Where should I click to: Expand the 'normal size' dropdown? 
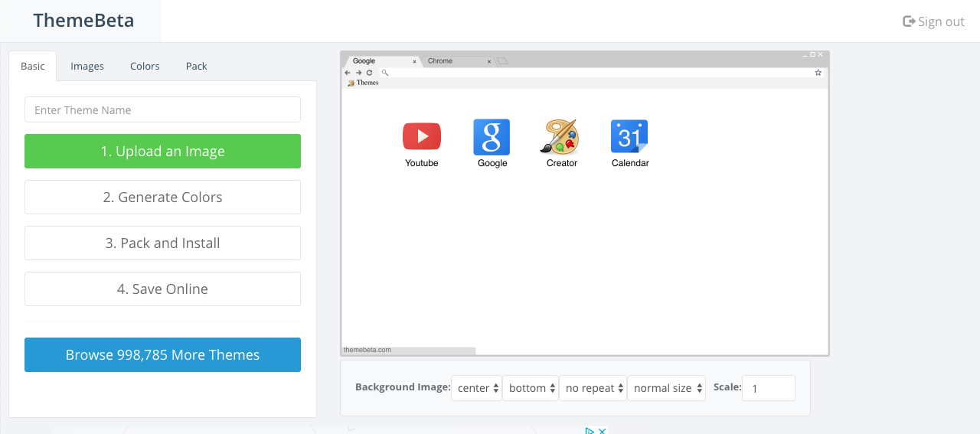[x=666, y=388]
